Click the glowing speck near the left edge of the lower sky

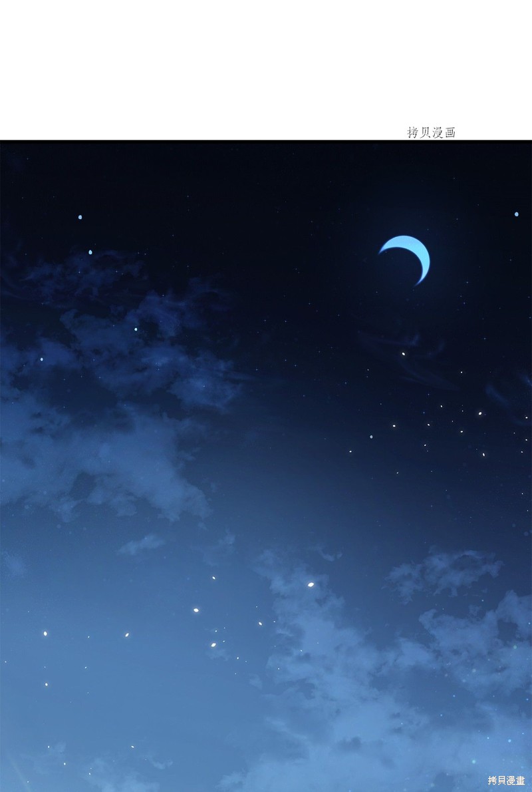coord(45,633)
